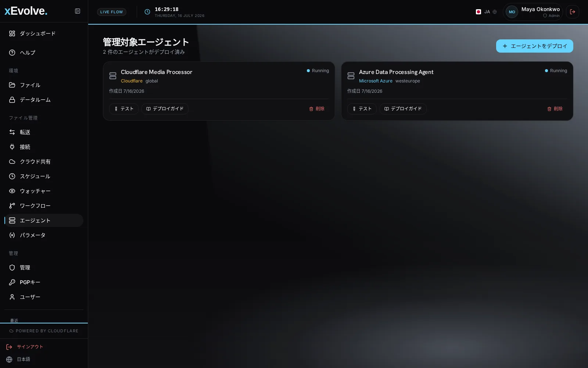Click the help question mark icon
Image resolution: width=588 pixels, height=368 pixels.
[12, 53]
